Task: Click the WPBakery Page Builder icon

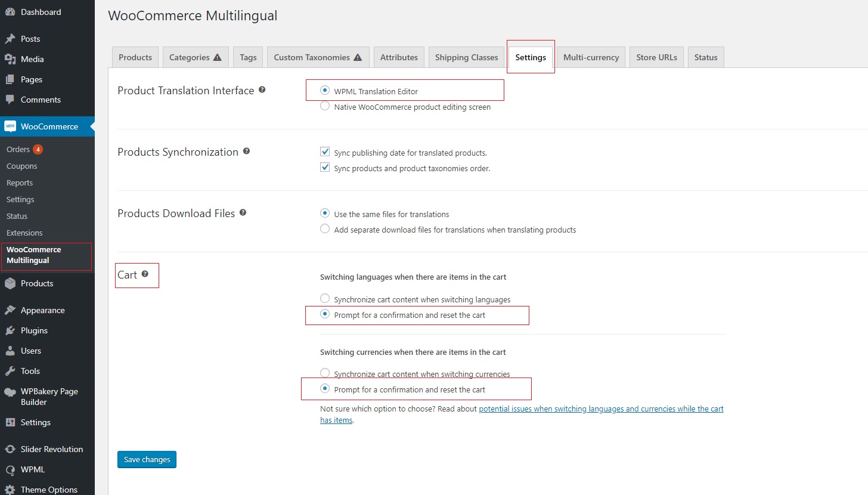Action: click(x=10, y=392)
